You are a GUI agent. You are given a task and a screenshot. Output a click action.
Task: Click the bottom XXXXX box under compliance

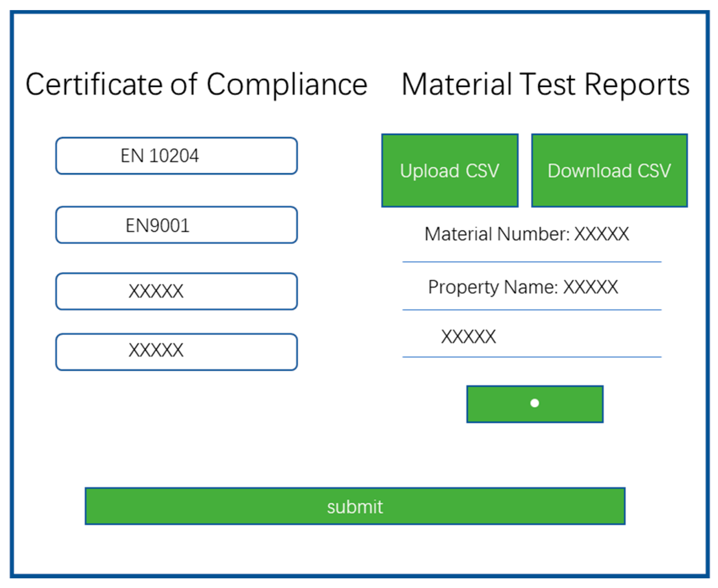[176, 351]
